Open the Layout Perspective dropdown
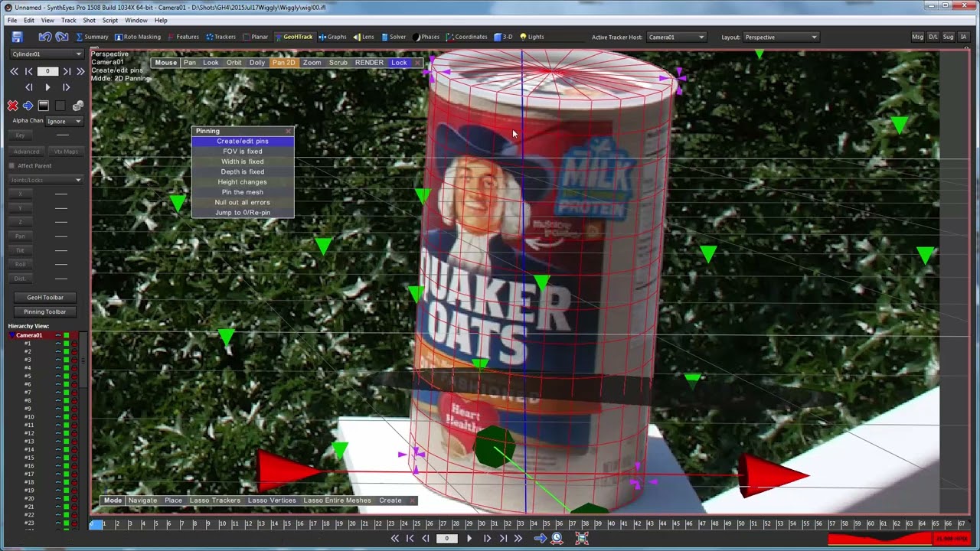The image size is (980, 551). (x=780, y=37)
